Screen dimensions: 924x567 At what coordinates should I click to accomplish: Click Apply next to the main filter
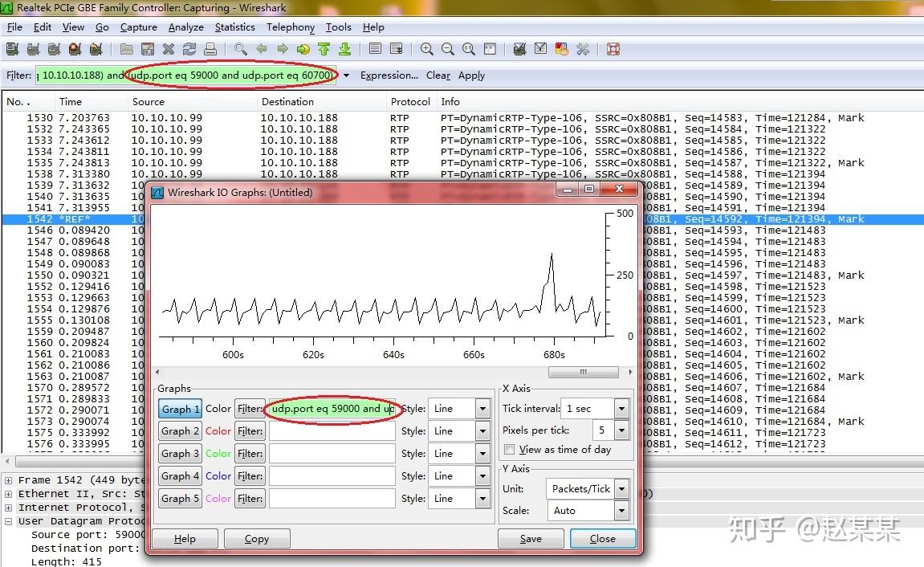click(471, 75)
